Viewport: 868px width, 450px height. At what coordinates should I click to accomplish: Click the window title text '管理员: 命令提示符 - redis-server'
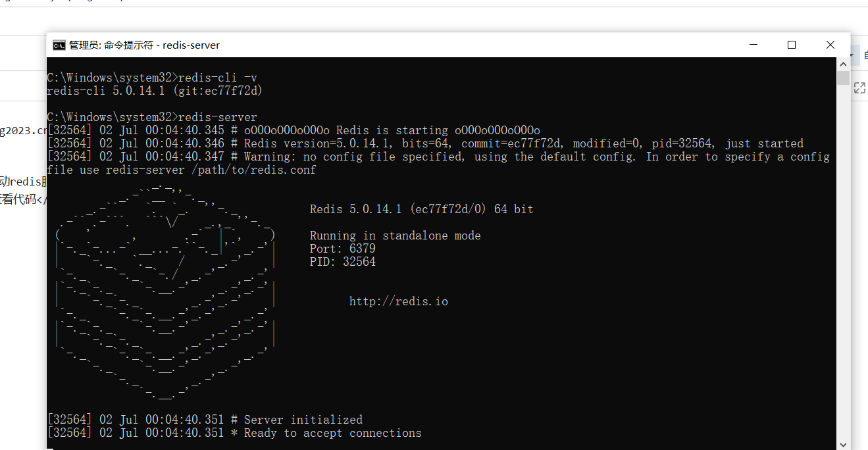[144, 45]
